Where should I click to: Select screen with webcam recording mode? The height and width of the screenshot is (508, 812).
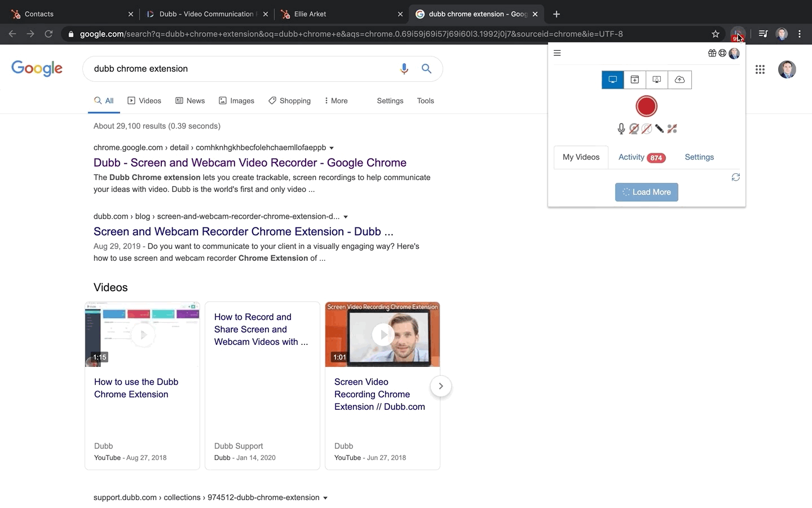click(x=657, y=80)
